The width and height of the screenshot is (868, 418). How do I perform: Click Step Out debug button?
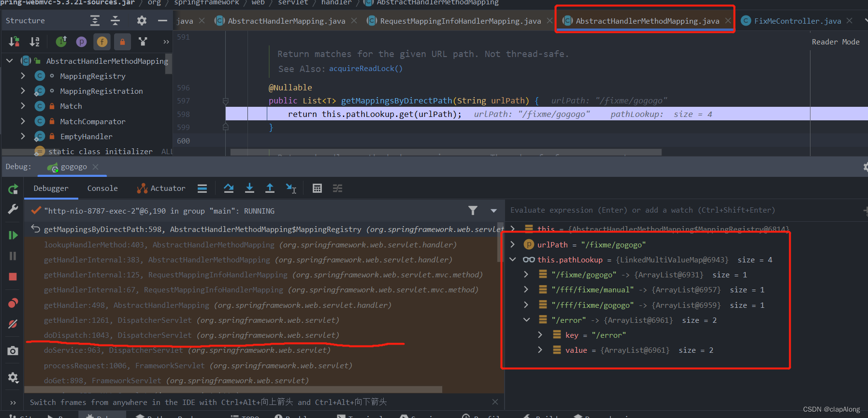(x=270, y=188)
